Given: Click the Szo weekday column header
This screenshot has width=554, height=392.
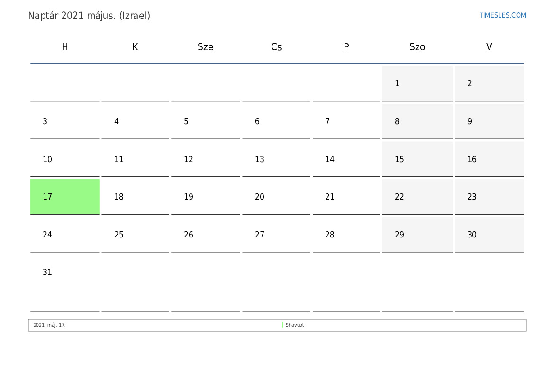Looking at the screenshot, I should coord(417,46).
